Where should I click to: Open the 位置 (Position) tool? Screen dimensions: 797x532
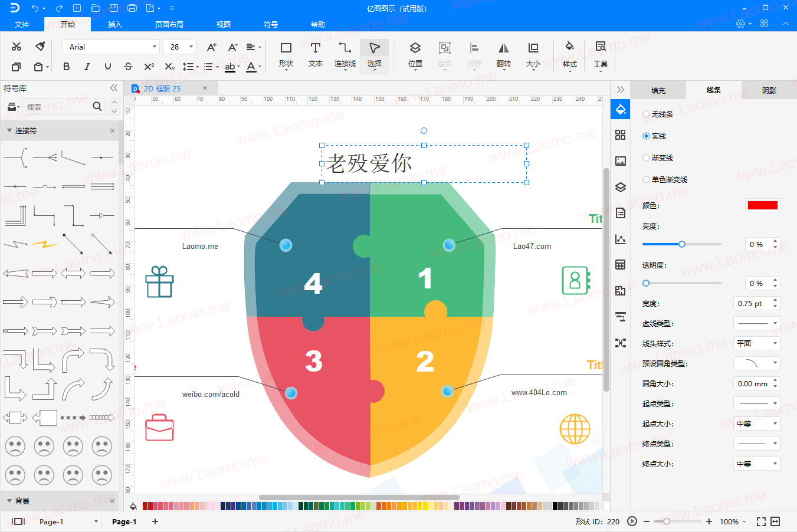[415, 56]
